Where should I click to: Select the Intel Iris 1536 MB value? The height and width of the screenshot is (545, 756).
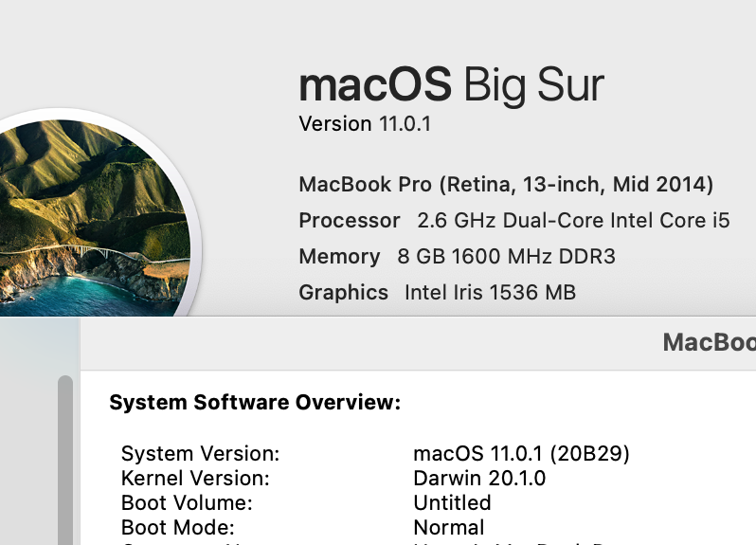click(x=490, y=293)
